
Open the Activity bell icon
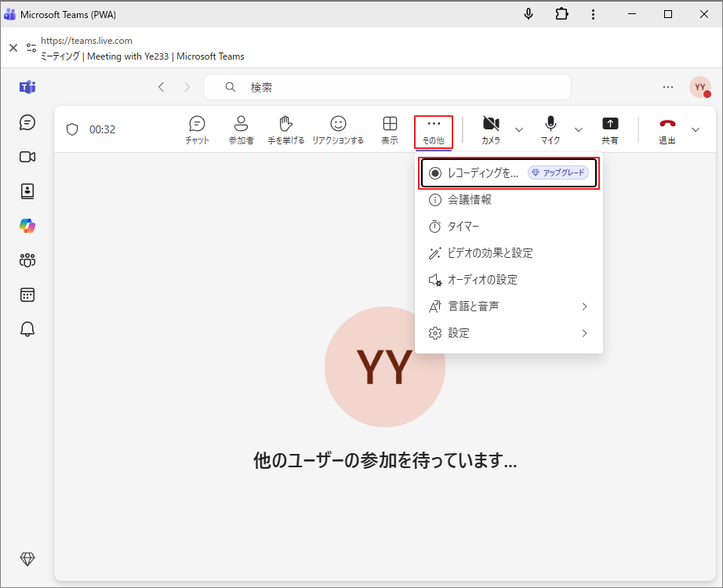(x=27, y=329)
